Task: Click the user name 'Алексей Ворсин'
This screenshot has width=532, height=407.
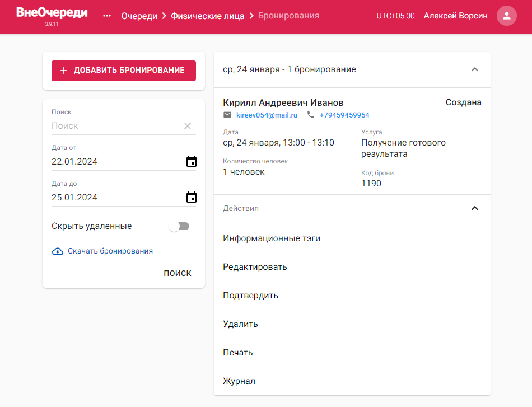Action: click(455, 16)
